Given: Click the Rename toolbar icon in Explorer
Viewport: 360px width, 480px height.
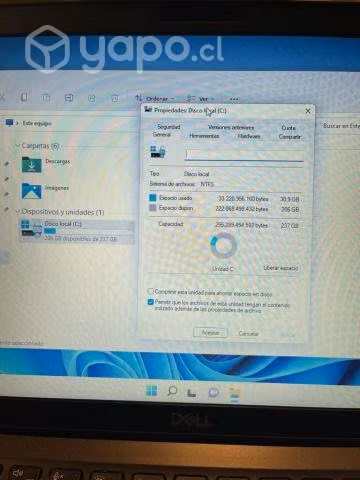Looking at the screenshot, I should coord(69,98).
